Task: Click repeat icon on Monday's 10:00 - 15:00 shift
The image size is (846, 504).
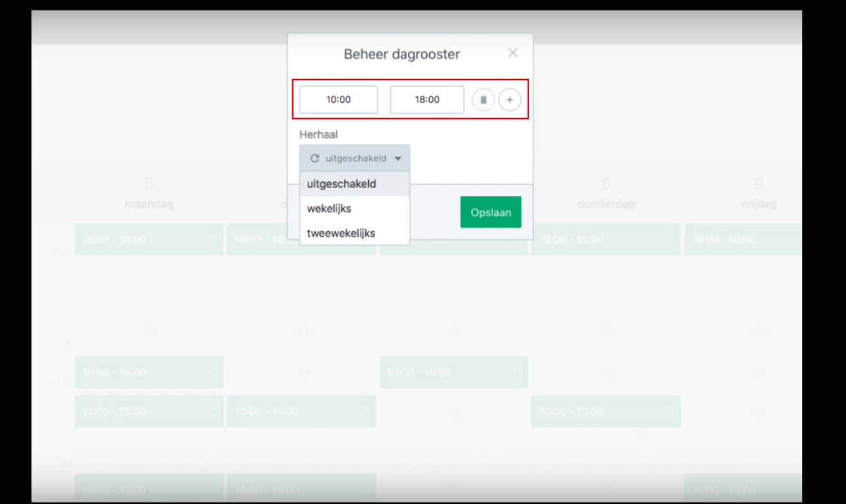Action: (214, 372)
